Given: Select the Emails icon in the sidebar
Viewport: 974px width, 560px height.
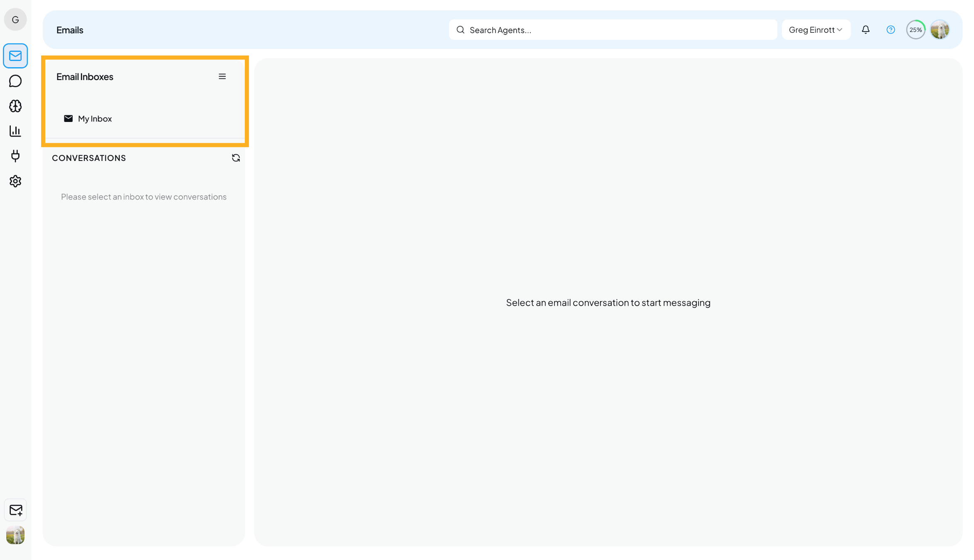Looking at the screenshot, I should coord(15,56).
